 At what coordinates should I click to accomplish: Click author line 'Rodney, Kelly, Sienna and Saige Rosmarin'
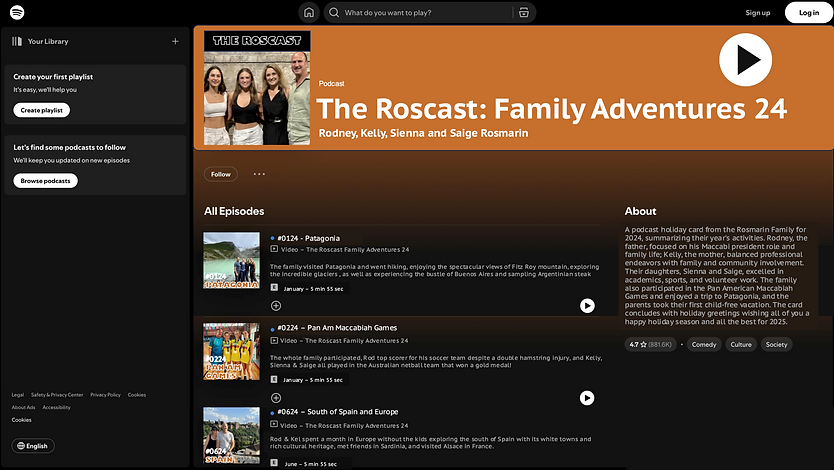[423, 133]
